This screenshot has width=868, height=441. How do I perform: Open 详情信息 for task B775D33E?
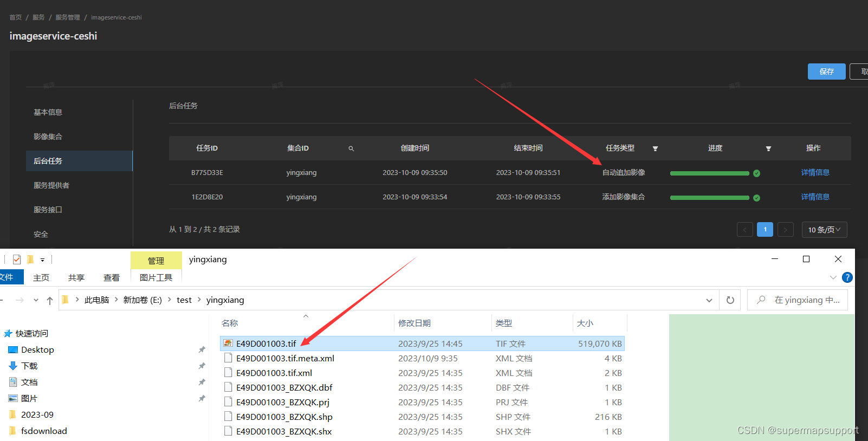point(815,173)
